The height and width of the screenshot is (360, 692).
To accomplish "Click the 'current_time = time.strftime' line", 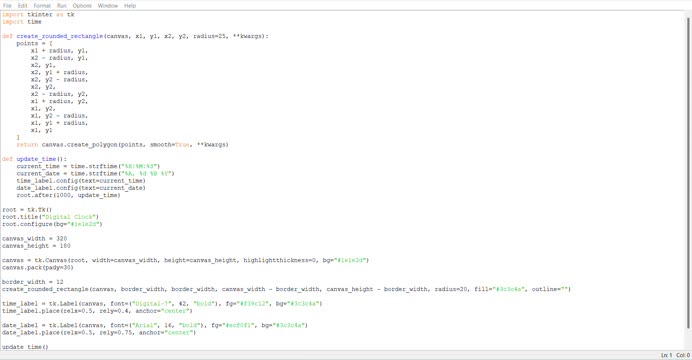I will 88,166.
